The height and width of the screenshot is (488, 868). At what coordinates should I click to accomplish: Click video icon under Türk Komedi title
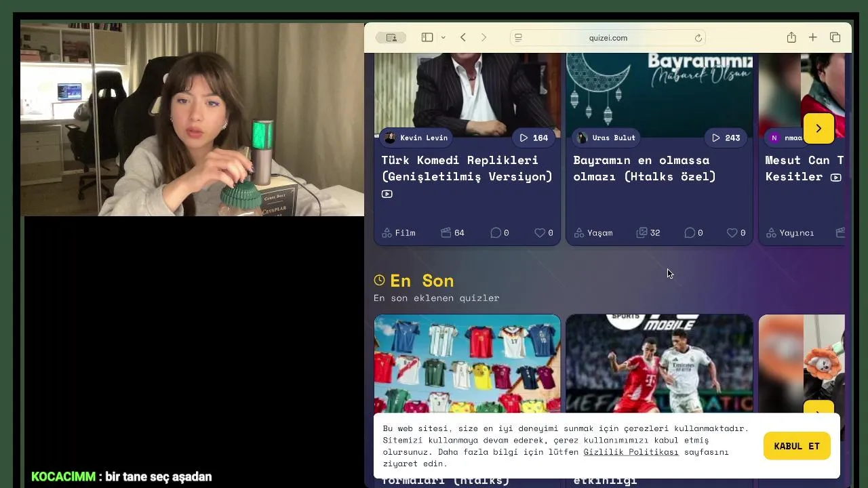tap(387, 194)
